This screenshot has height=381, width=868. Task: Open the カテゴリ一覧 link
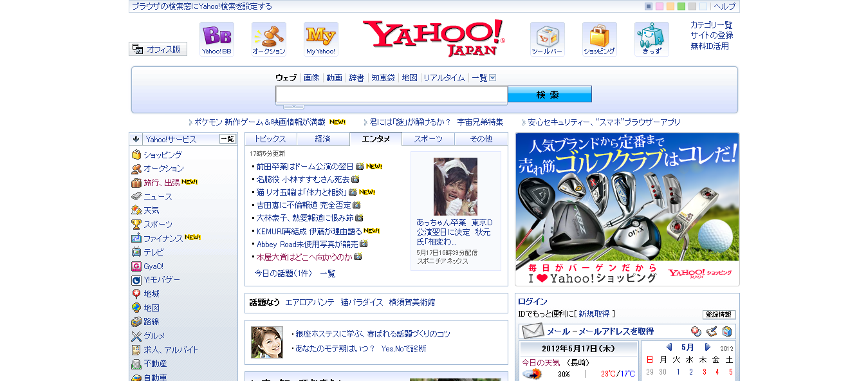click(712, 25)
